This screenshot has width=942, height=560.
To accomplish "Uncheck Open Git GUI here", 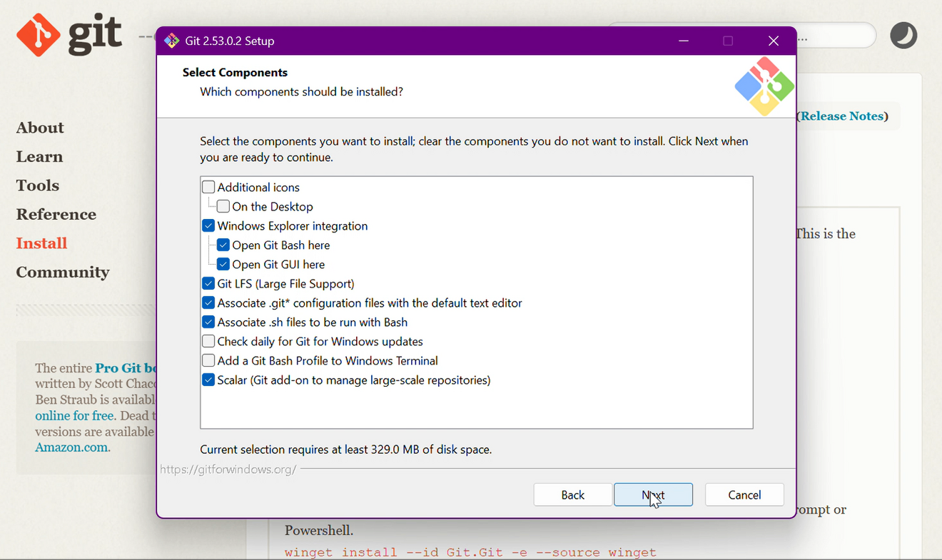I will pos(223,264).
